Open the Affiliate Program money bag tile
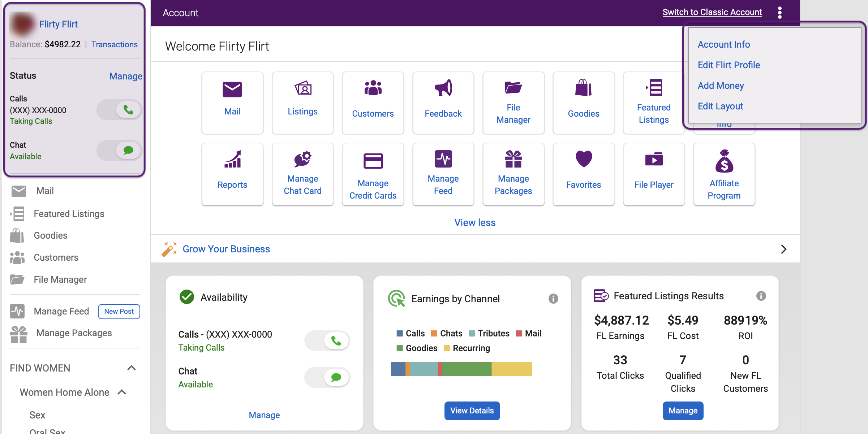 [724, 174]
